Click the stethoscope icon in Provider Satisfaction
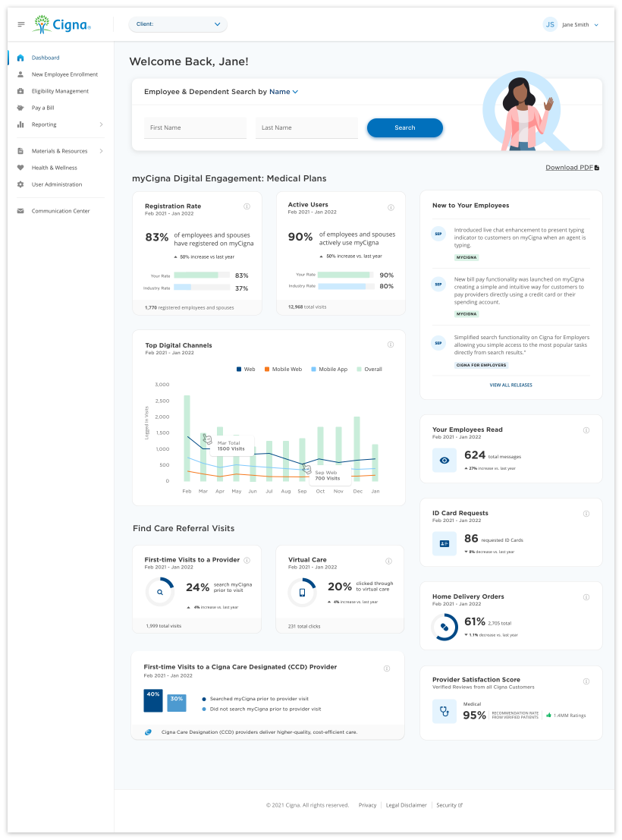The height and width of the screenshot is (840, 622). pos(445,712)
